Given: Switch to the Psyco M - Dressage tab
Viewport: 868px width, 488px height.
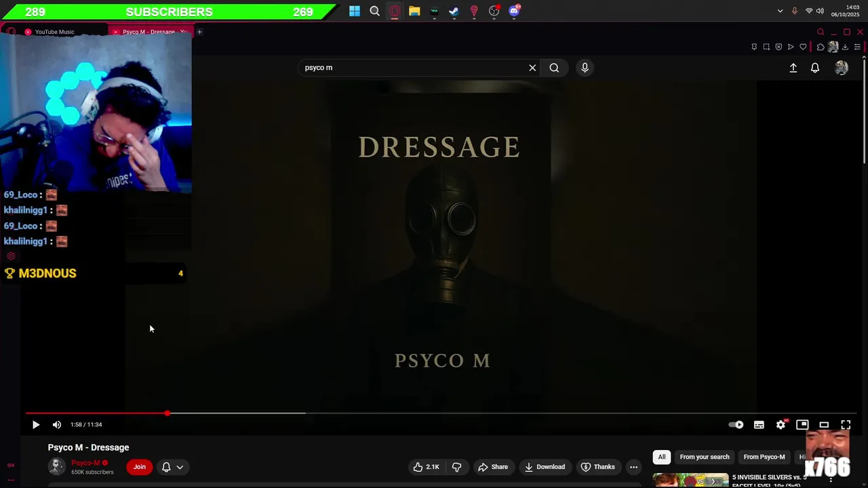Looking at the screenshot, I should pos(151,32).
